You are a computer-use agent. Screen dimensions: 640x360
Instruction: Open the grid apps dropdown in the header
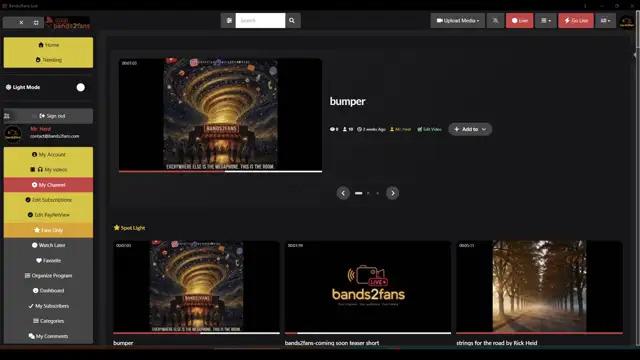(x=546, y=20)
